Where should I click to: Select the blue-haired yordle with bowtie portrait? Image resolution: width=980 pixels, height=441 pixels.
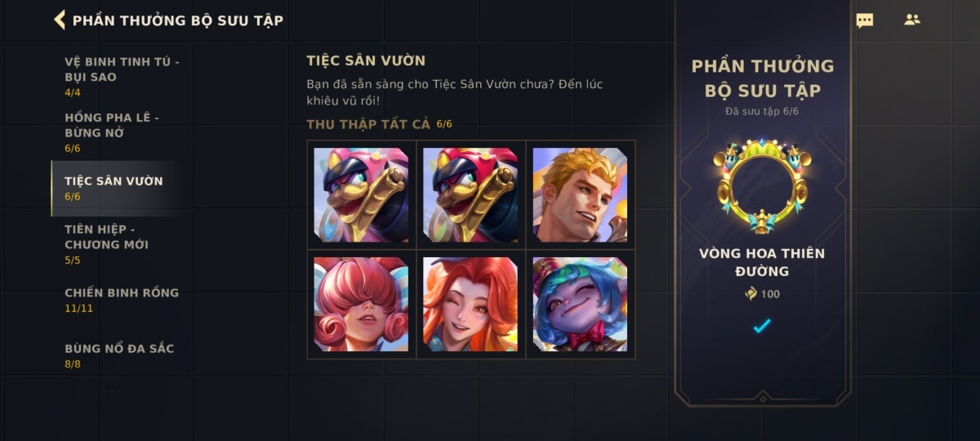click(580, 305)
